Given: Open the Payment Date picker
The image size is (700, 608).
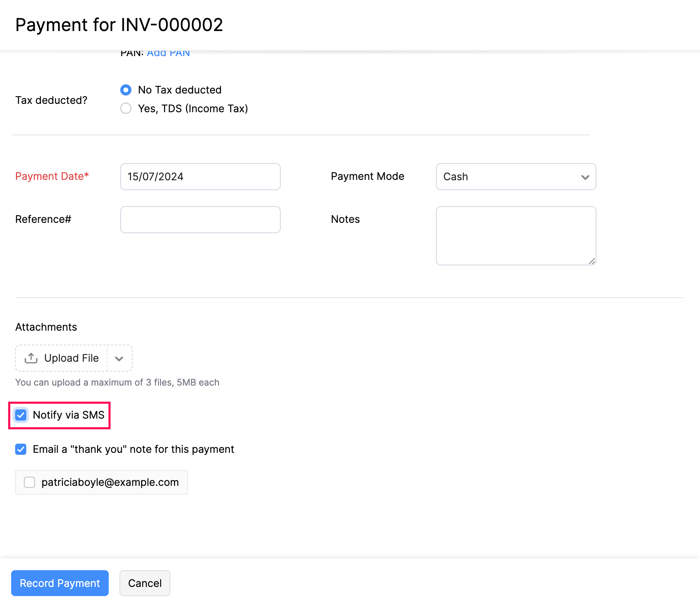Looking at the screenshot, I should tap(200, 177).
